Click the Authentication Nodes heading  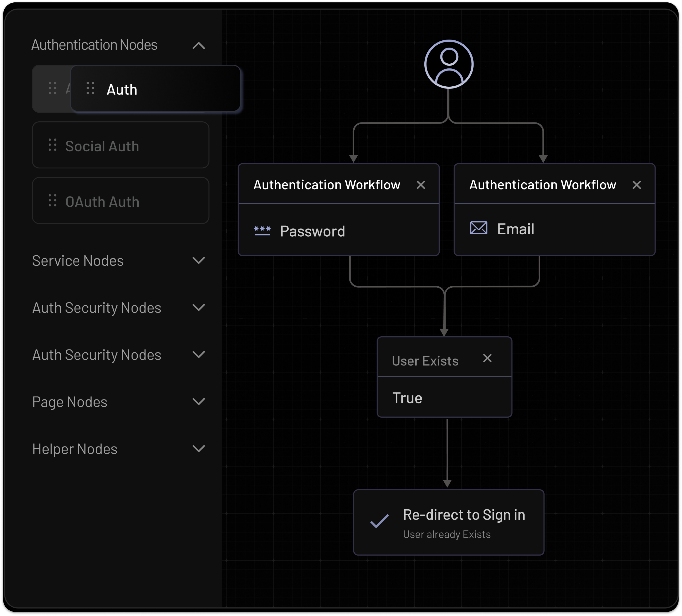(x=94, y=45)
